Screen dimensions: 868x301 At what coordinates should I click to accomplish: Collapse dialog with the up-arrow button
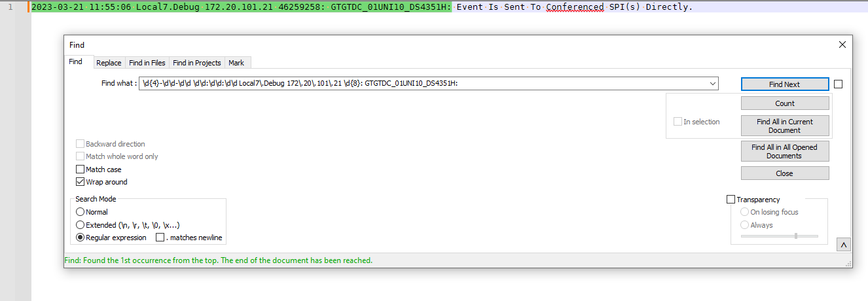pos(844,245)
